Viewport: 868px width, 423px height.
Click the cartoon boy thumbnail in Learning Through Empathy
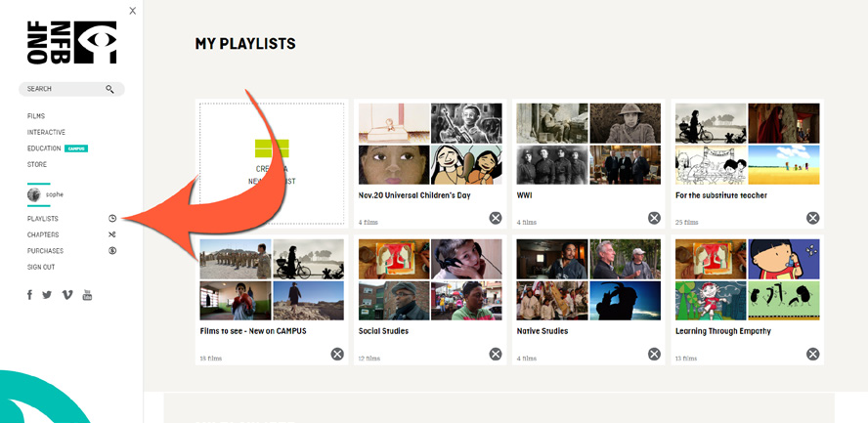[784, 259]
